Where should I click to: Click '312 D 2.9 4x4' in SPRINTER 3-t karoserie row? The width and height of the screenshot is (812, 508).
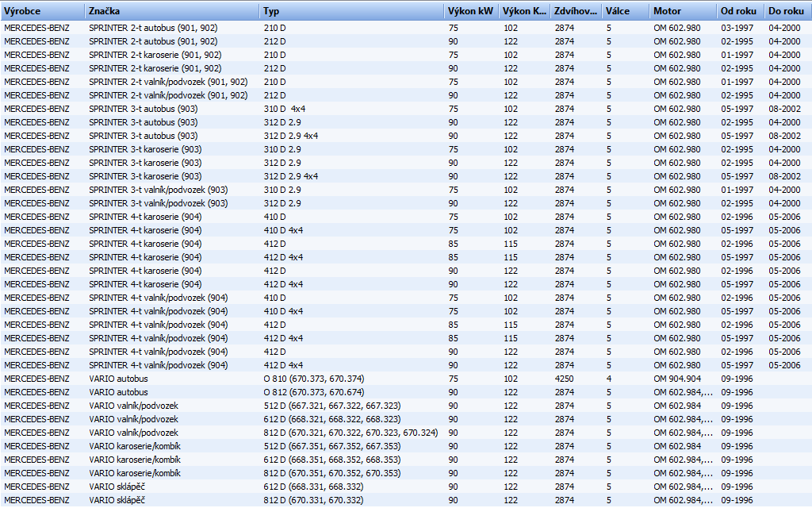(290, 176)
